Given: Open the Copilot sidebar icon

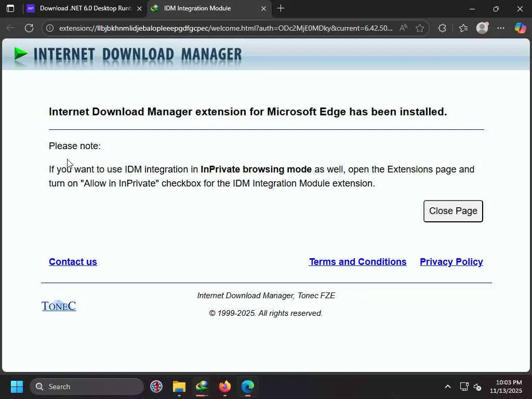Looking at the screenshot, I should click(520, 28).
